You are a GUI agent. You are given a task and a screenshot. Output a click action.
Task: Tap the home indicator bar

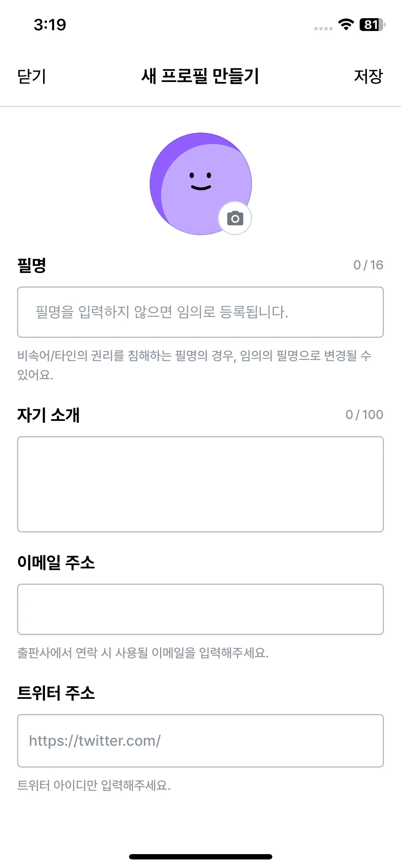[200, 857]
